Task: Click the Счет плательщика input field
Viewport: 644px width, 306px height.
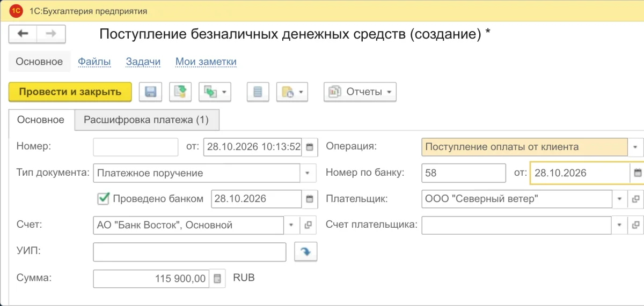Action: coord(517,225)
